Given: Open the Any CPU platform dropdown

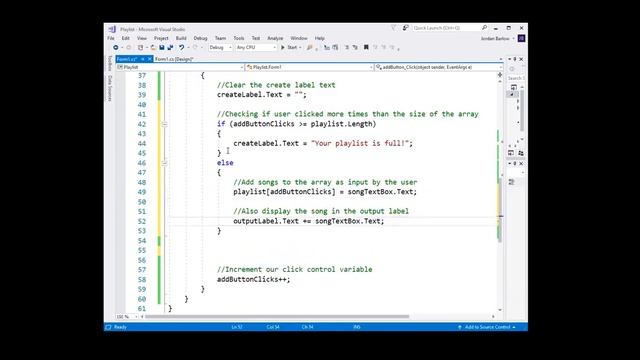Looking at the screenshot, I should tap(256, 48).
